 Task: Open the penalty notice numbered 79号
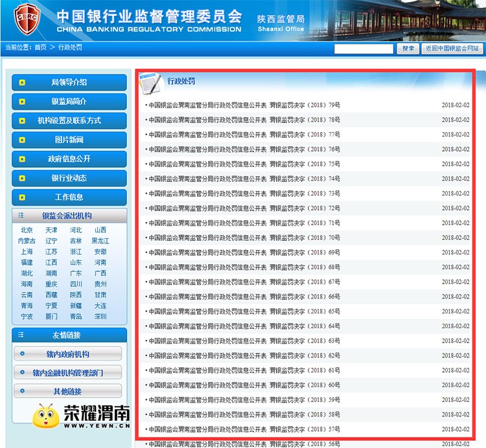(244, 105)
